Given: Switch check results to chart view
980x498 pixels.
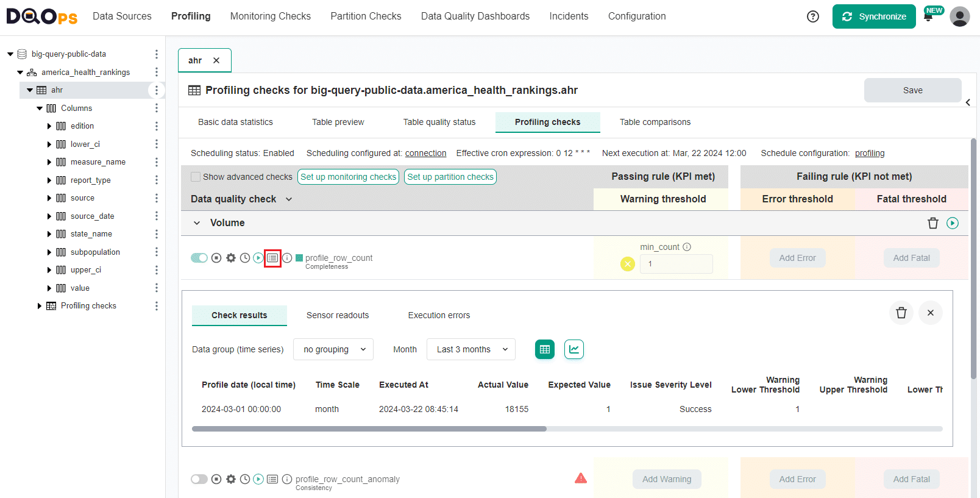Looking at the screenshot, I should pos(573,349).
